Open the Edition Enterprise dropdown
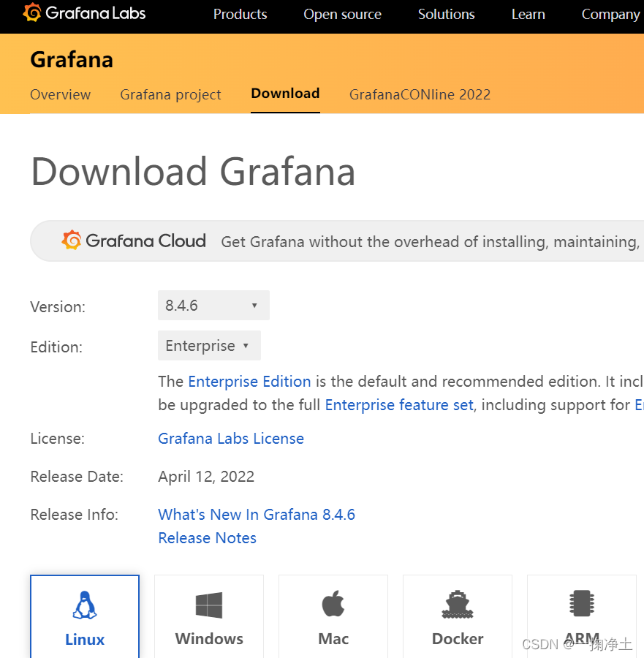Viewport: 644px width, 658px height. tap(209, 345)
